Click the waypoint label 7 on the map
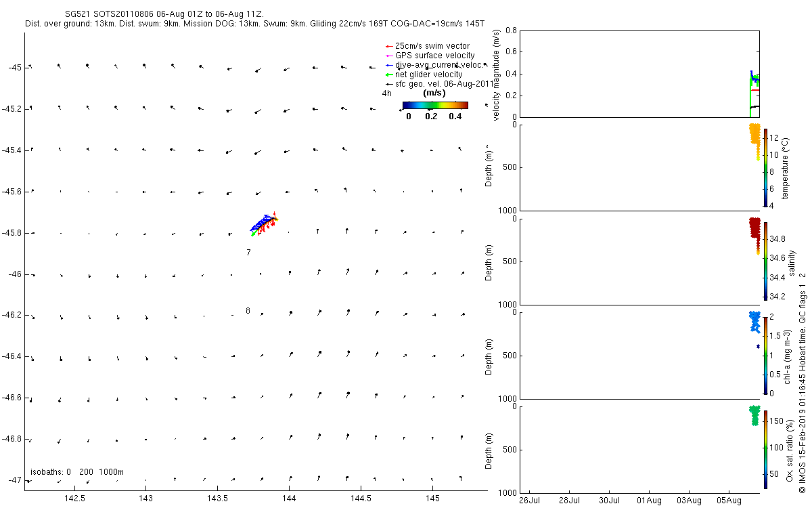The image size is (812, 508). (248, 252)
